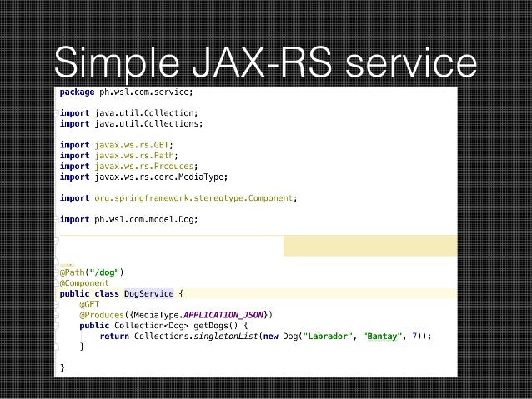Click the "Simple JAX-RS service" slide title
This screenshot has width=532, height=399.
click(265, 62)
